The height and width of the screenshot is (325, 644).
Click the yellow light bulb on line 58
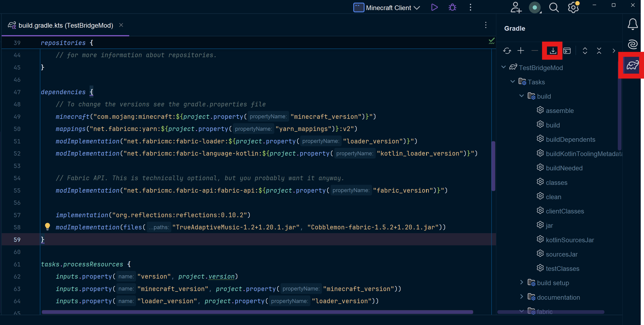(x=47, y=227)
